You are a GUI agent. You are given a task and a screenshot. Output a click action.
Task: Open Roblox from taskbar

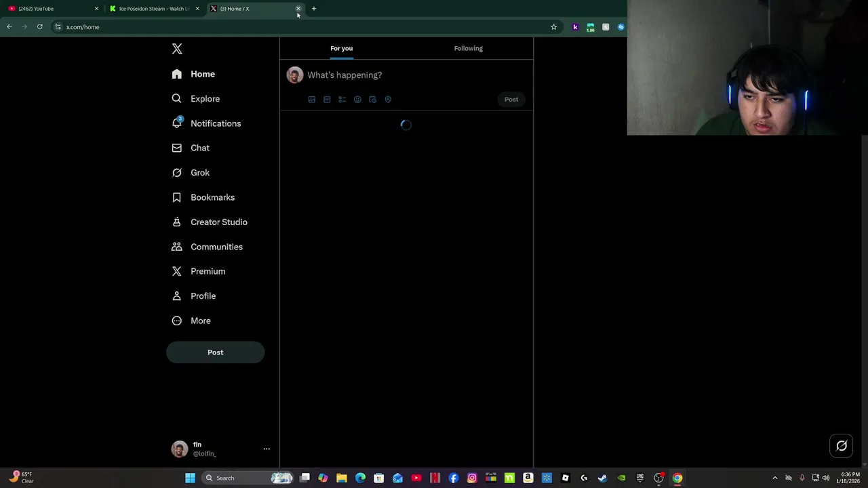pos(566,478)
